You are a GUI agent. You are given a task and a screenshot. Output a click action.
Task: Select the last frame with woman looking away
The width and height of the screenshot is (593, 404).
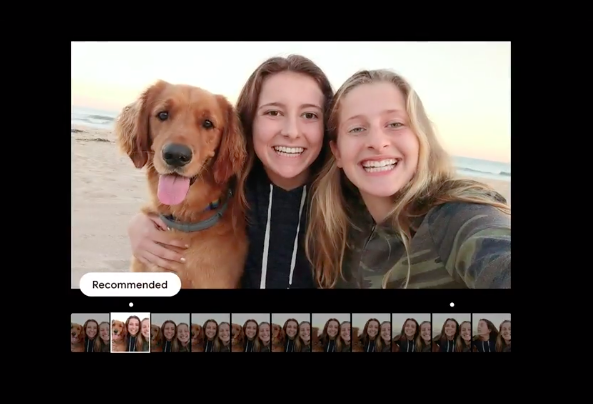pos(492,333)
